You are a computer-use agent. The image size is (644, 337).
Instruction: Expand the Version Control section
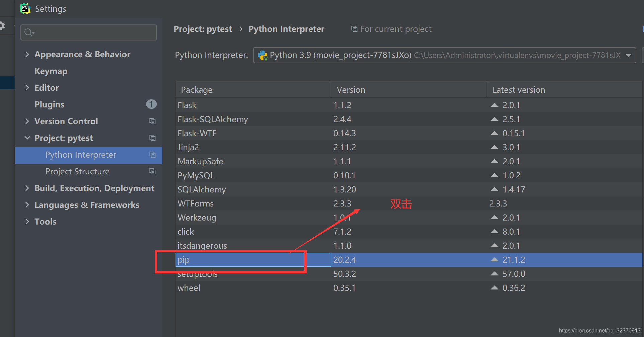pos(27,121)
